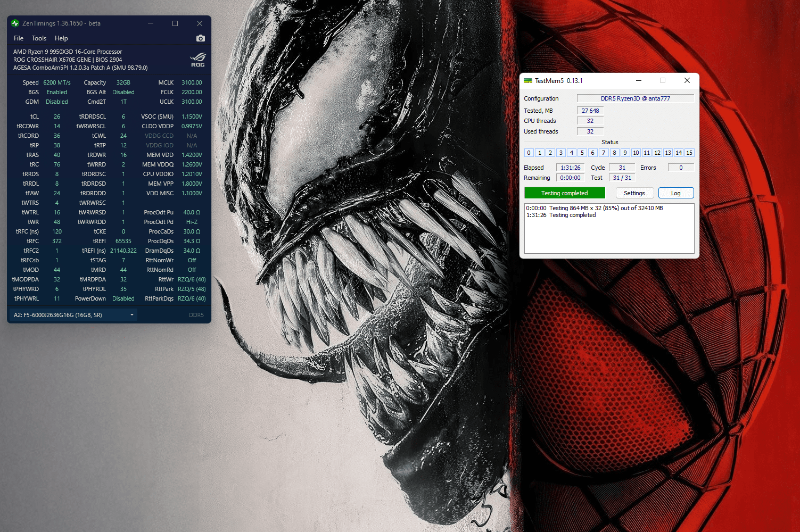Viewport: 800px width, 532px height.
Task: Click log line 'Testing 864 MB x 32 (85%)'
Action: [x=595, y=208]
